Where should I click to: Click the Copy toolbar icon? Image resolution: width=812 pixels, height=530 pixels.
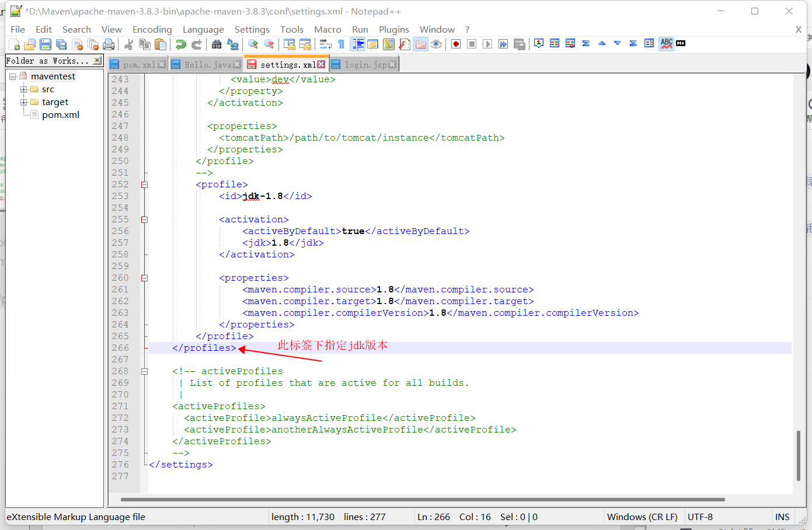145,44
